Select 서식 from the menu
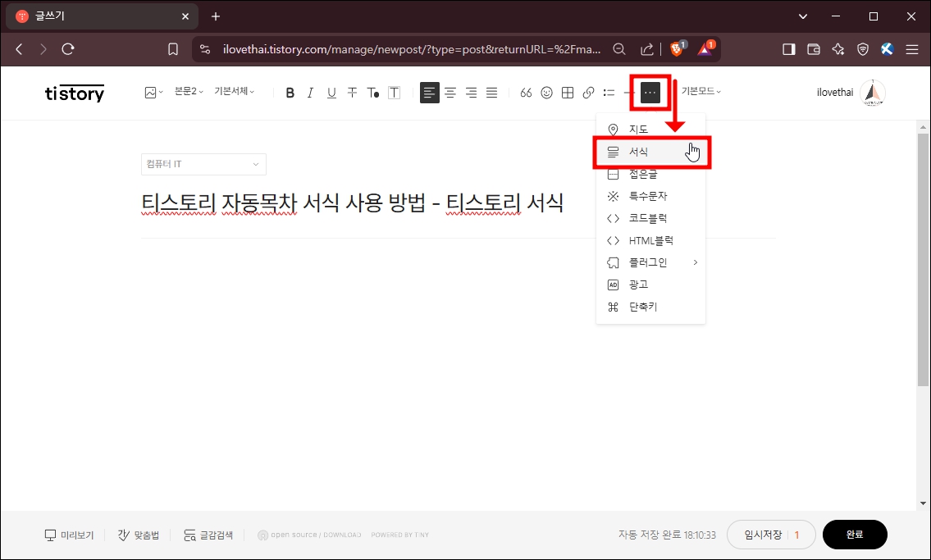Screen dimensions: 931x560 point(640,151)
